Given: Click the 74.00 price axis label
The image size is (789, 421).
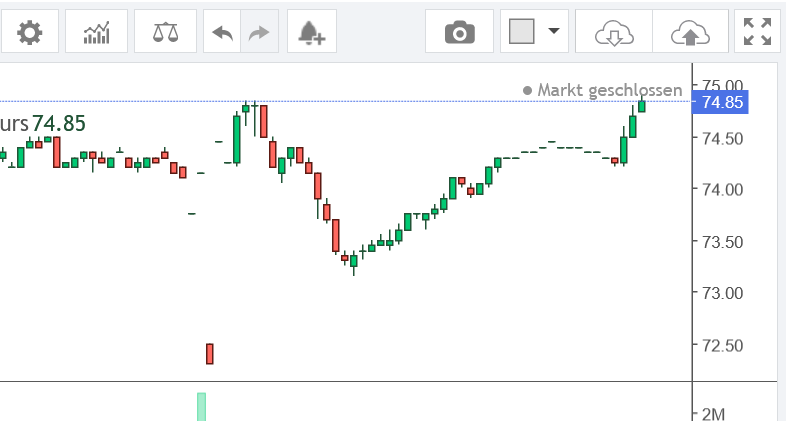Looking at the screenshot, I should [x=723, y=190].
